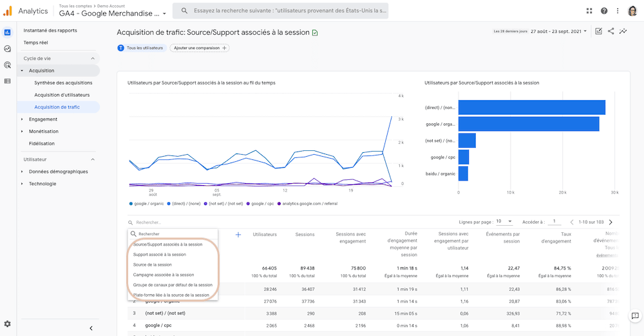Open Instantané des rapports
This screenshot has width=644, height=336.
(x=50, y=30)
